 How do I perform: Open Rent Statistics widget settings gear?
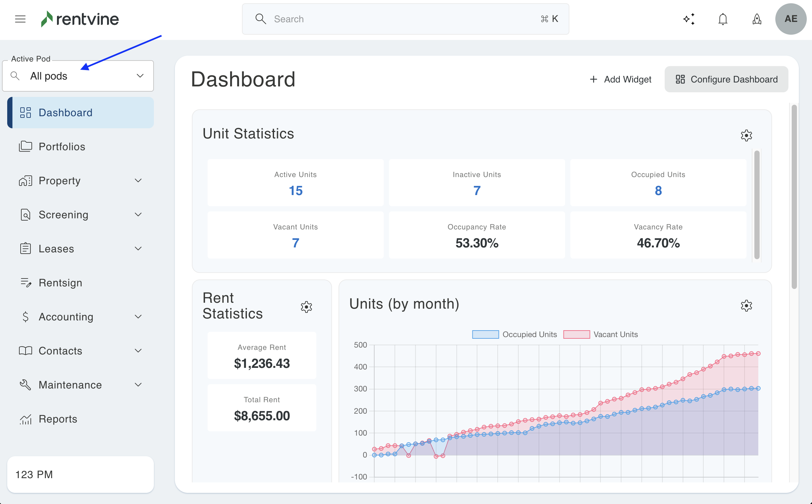[x=306, y=307]
